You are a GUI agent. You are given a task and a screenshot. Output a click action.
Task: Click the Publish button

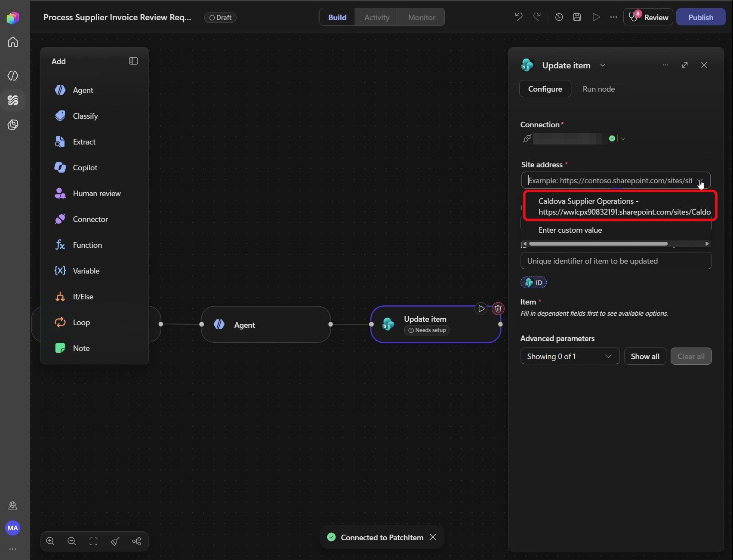700,17
